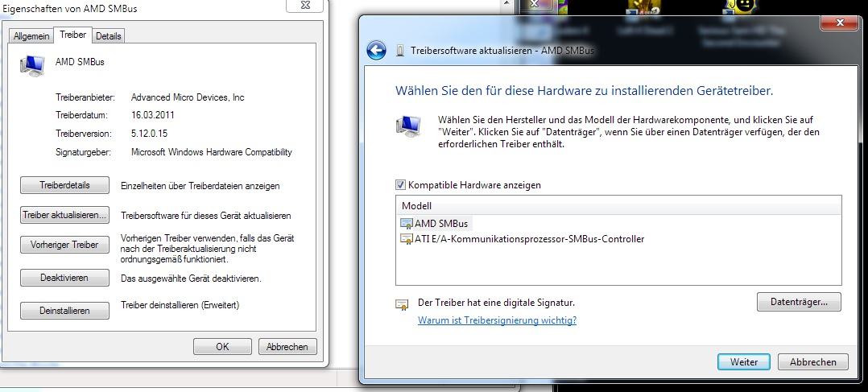Click the signed-driver icon beside the ATI controller entry
This screenshot has width=868, height=392.
[x=407, y=239]
